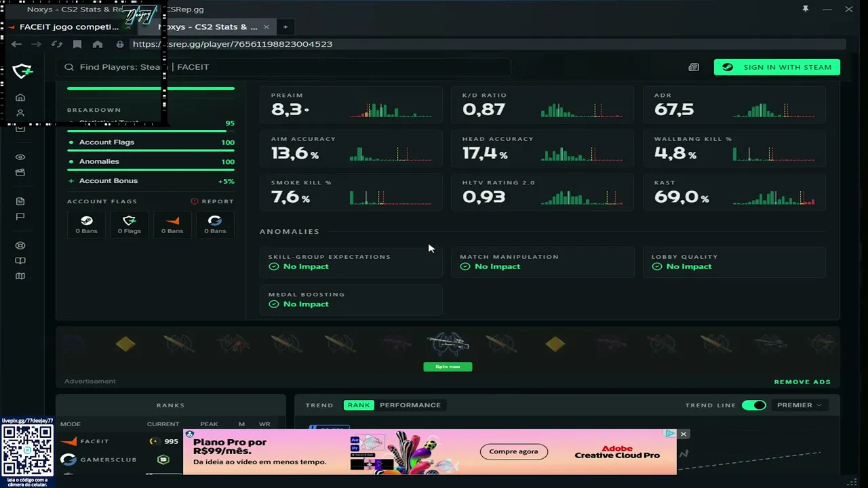
Task: Open the lifebuoy support icon in the sidebar
Action: pyautogui.click(x=20, y=245)
